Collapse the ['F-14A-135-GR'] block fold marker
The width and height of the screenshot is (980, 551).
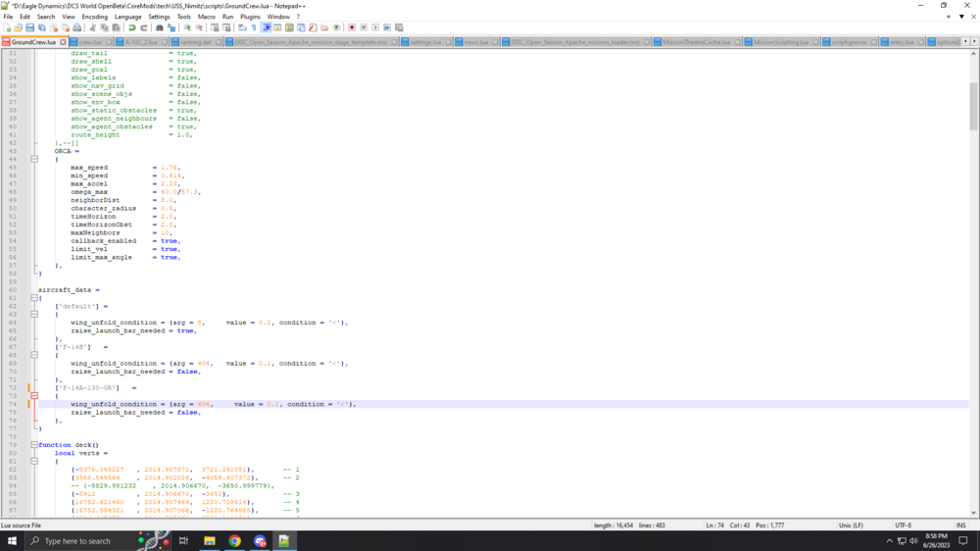coord(34,396)
